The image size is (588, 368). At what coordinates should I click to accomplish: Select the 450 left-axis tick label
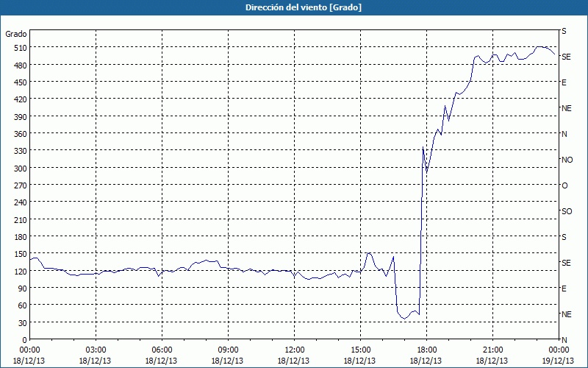(x=21, y=82)
